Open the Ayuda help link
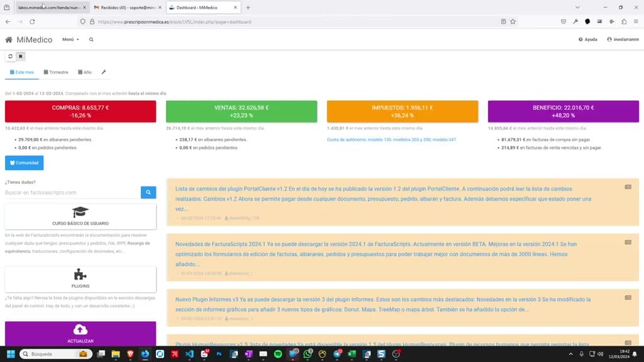 588,40
